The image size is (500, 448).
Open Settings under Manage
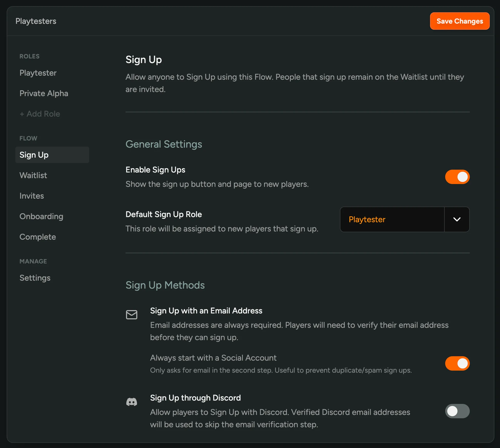pyautogui.click(x=35, y=278)
